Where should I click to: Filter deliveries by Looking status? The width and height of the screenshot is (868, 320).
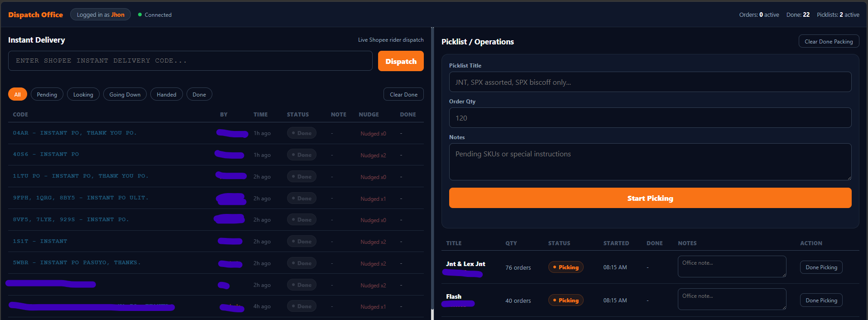pos(83,94)
